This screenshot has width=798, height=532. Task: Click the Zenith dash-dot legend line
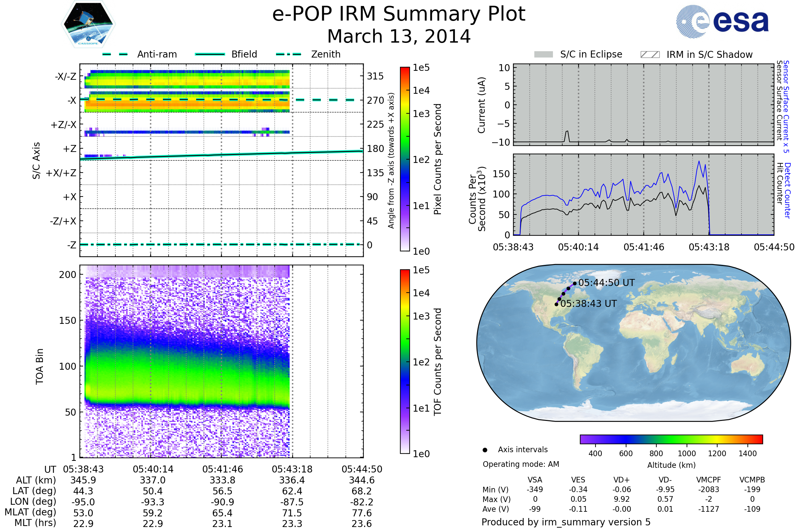click(289, 54)
